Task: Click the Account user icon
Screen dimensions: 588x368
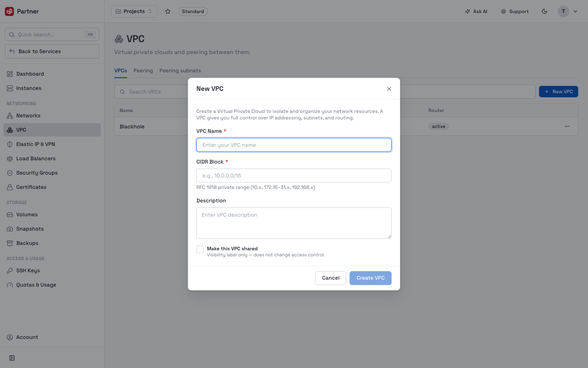Action: (10, 337)
